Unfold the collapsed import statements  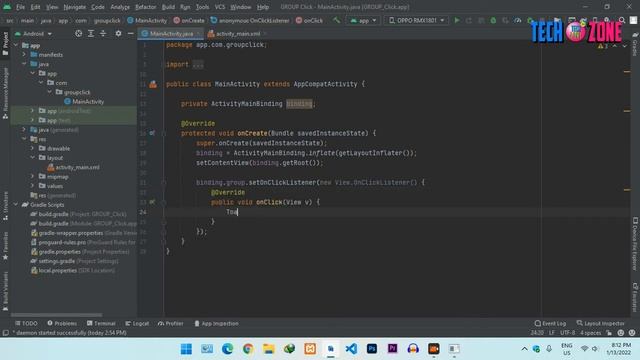[x=198, y=64]
